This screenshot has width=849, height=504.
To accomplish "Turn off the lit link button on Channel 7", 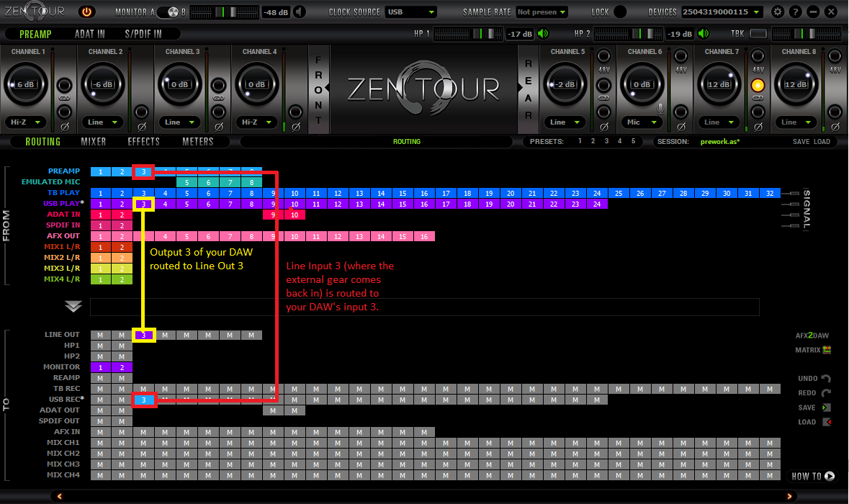I will pos(758,85).
